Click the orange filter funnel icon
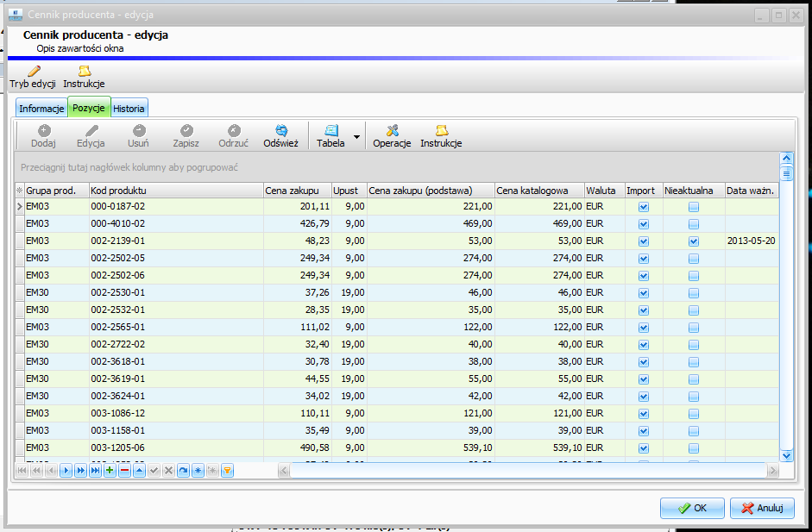Image resolution: width=812 pixels, height=532 pixels. point(228,471)
